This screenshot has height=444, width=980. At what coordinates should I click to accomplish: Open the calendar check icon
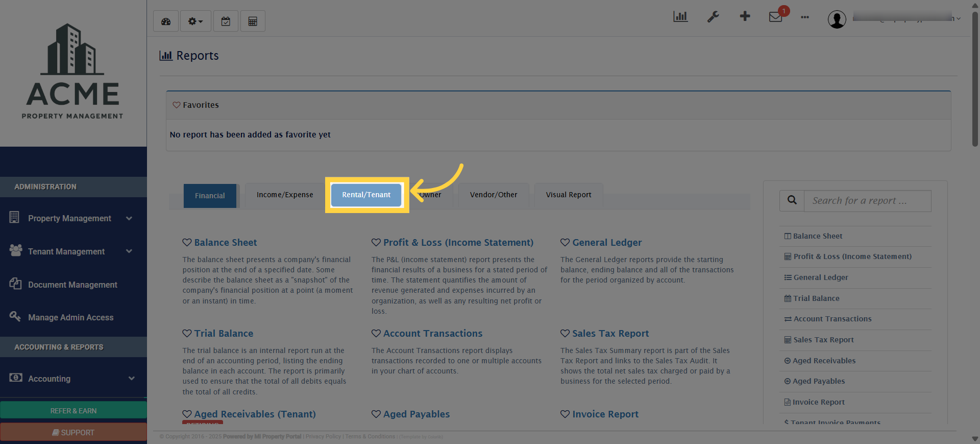click(x=226, y=21)
